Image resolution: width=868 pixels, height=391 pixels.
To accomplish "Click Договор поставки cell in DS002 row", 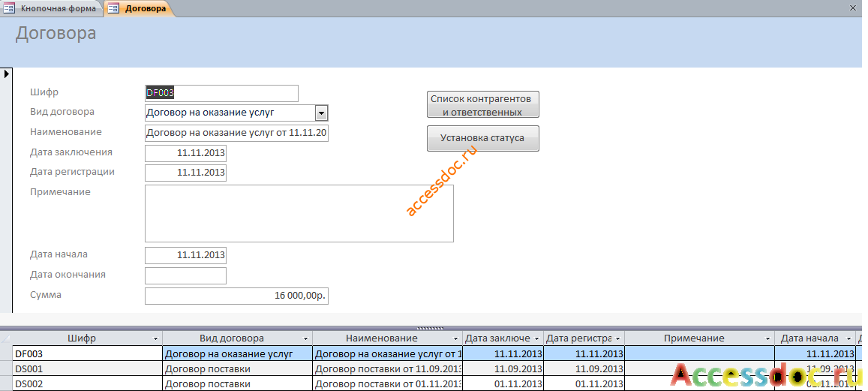I will click(238, 383).
